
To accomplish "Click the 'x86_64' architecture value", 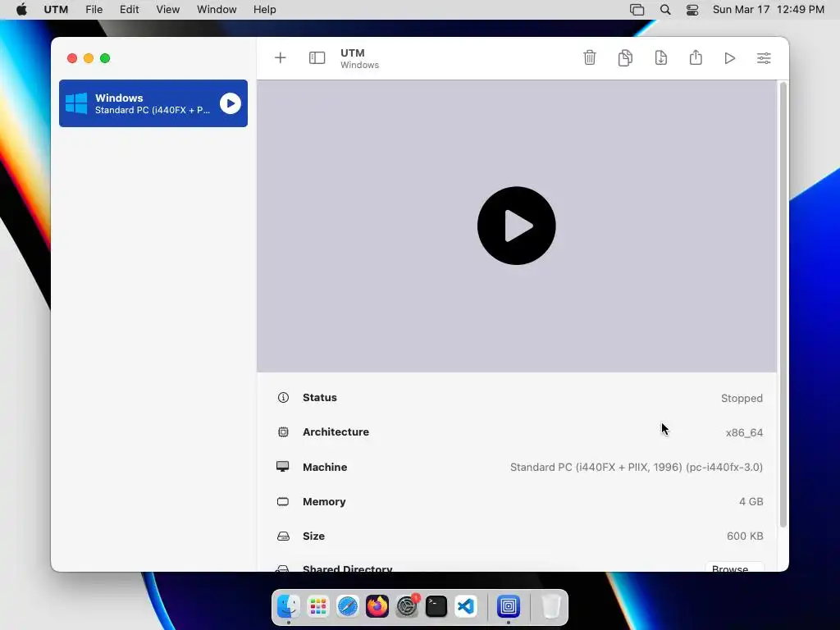I will (744, 432).
